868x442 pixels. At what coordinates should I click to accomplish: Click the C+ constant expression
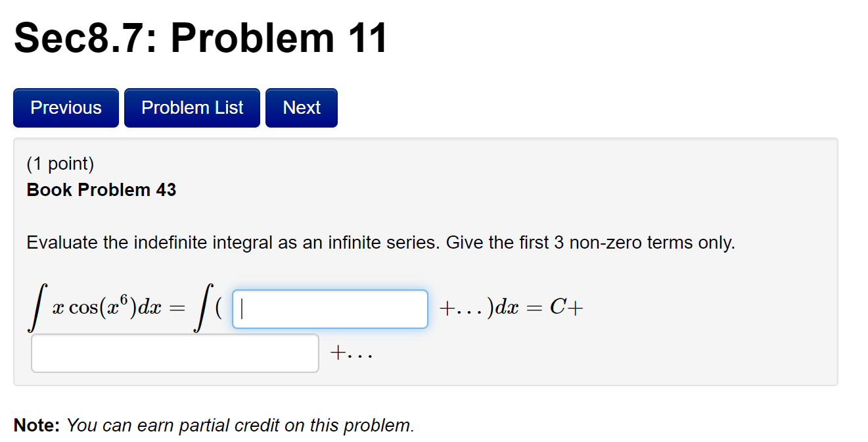click(x=565, y=307)
